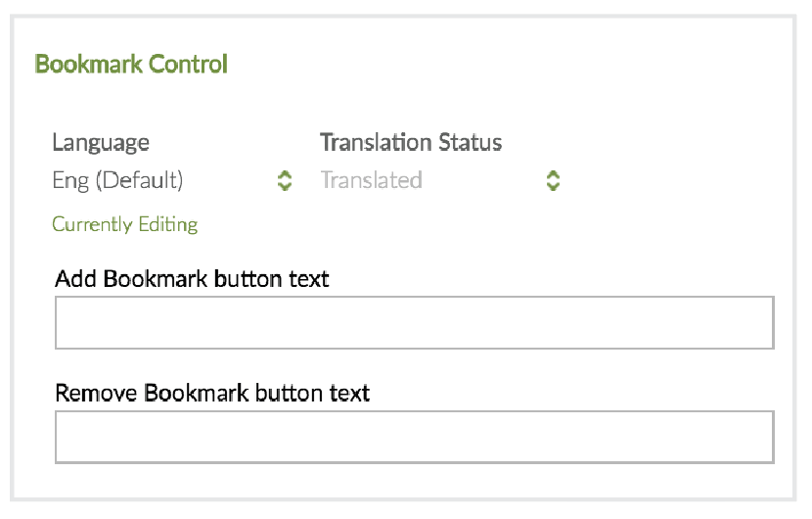Click the Translation Status label
812x519 pixels.
point(411,142)
